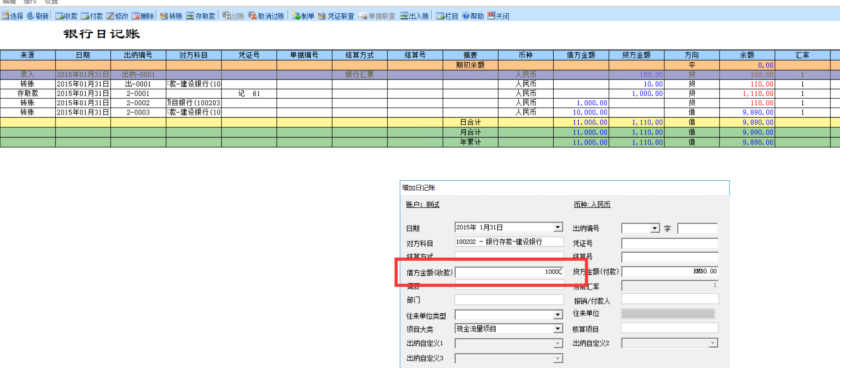This screenshot has height=368, width=841.
Task: Click the 选择 toolbar icon
Action: 12,16
